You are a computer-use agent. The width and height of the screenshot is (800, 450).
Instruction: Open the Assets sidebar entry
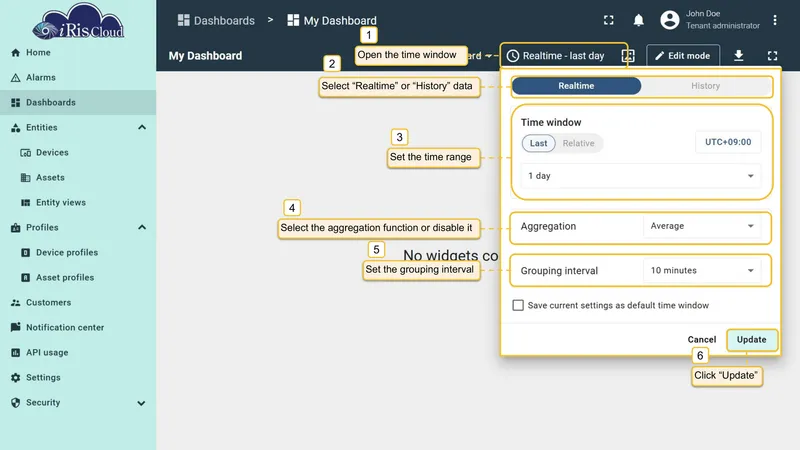78,178
